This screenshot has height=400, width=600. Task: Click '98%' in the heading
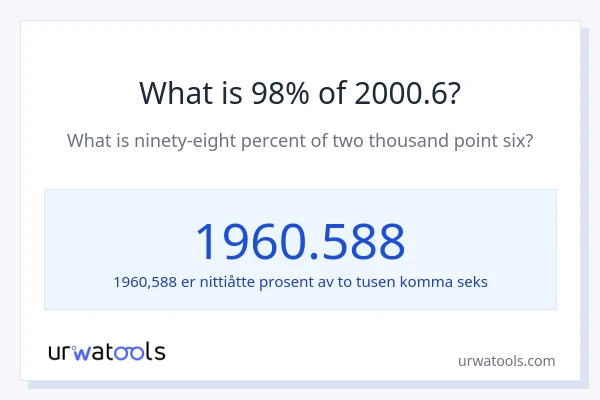tap(277, 93)
